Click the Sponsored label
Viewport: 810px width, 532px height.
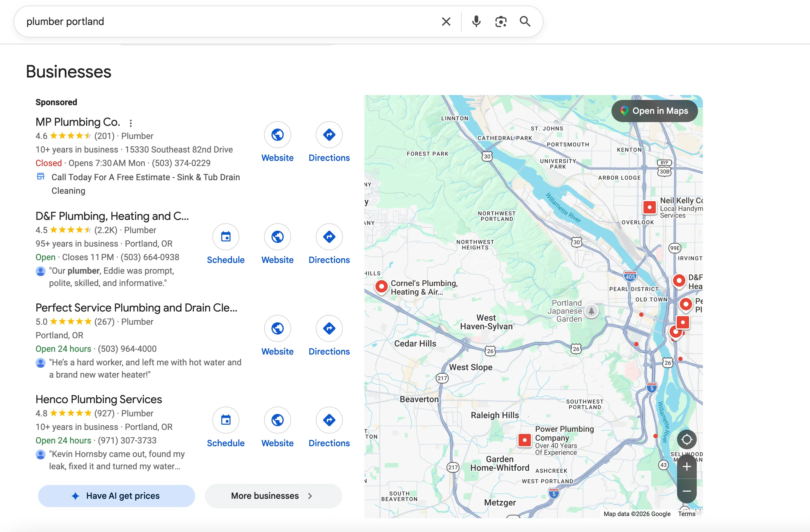pos(56,102)
